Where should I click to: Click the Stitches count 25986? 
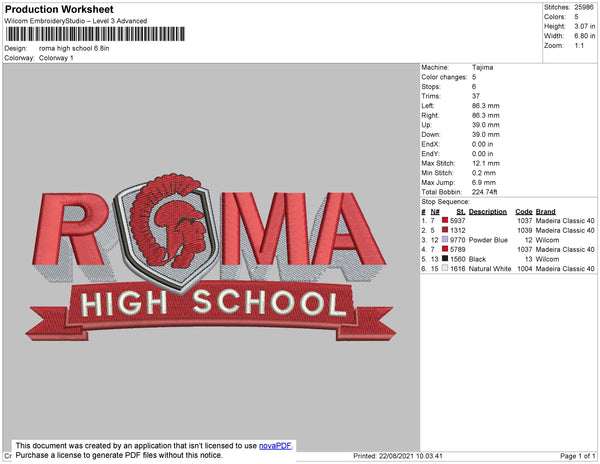click(584, 7)
